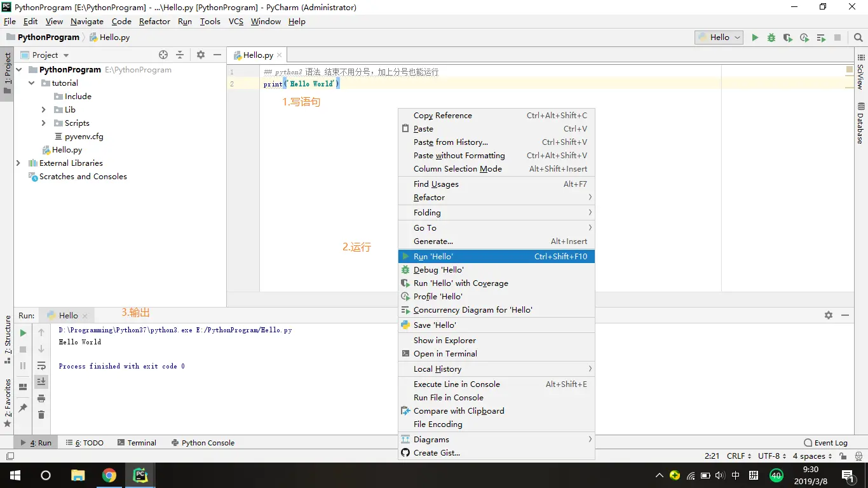Run Hello with the toolbar play icon
This screenshot has width=868, height=488.
pos(755,37)
